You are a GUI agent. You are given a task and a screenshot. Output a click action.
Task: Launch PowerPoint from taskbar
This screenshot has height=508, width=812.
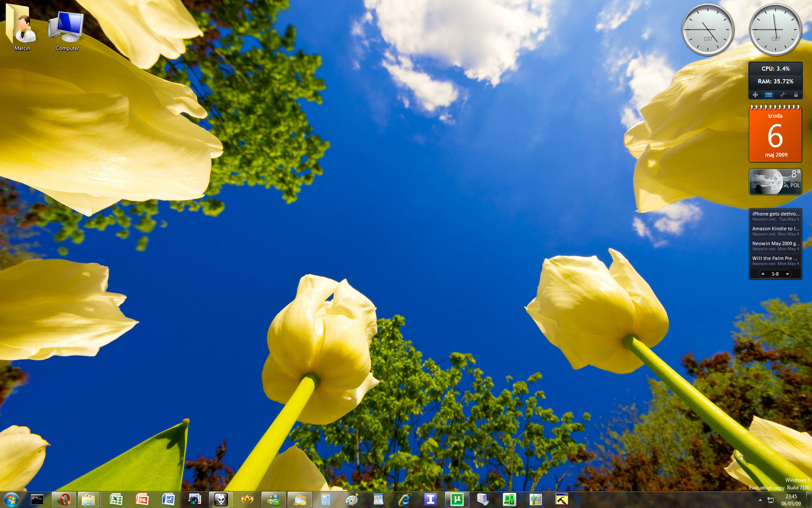[x=142, y=500]
